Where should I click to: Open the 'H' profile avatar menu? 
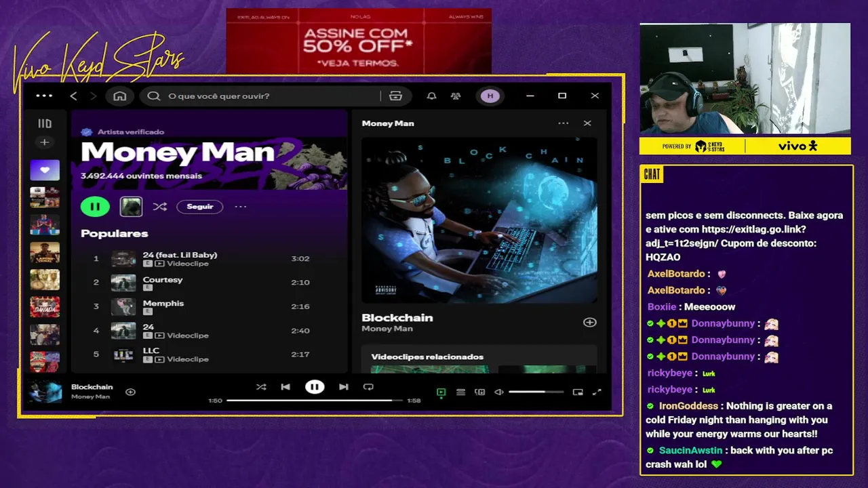tap(490, 96)
